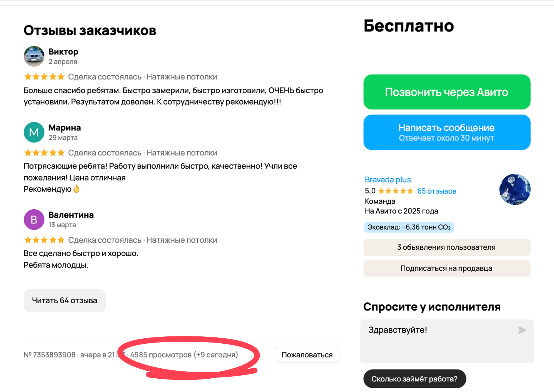Subscribe to the seller with Подписаться на продавца
Screen dimensions: 554x392
point(446,268)
